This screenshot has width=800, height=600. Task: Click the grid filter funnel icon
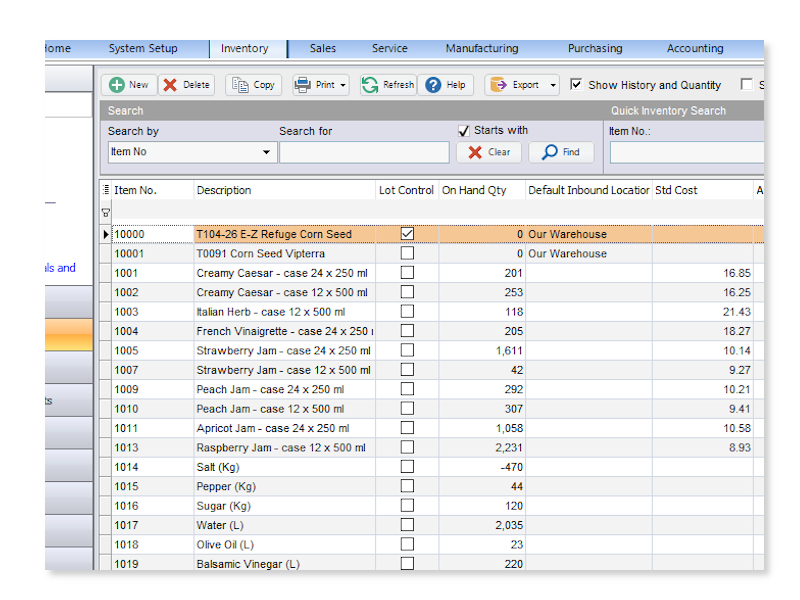[x=106, y=213]
